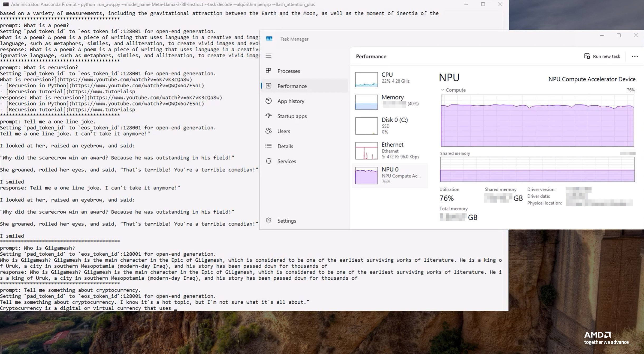Select the Performance tab in sidebar
This screenshot has height=354, width=644.
[292, 86]
